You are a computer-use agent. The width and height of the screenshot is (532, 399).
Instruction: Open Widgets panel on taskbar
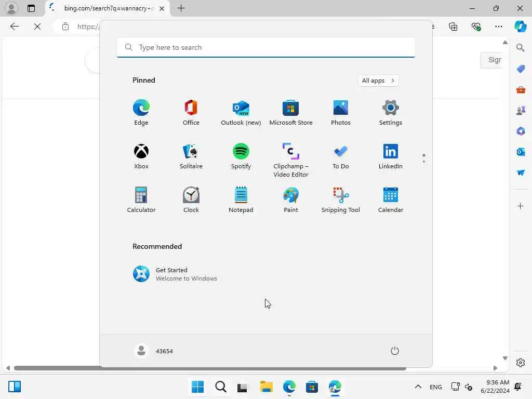(x=15, y=387)
